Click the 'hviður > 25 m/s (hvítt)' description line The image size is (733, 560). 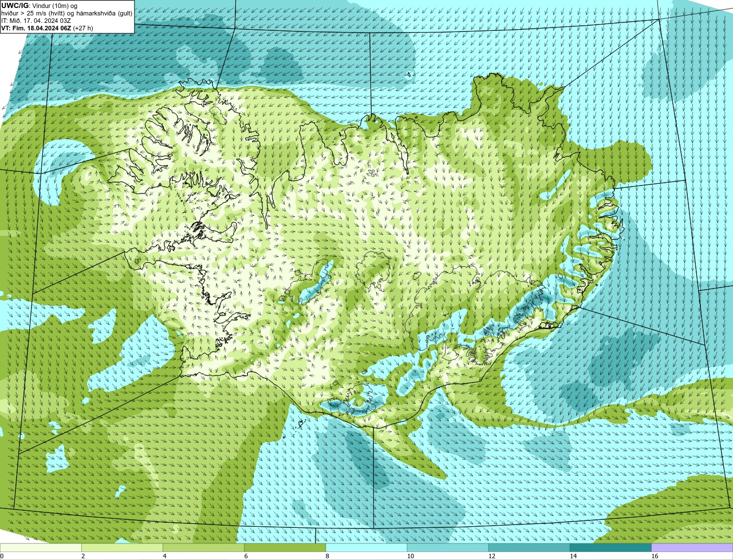pyautogui.click(x=67, y=13)
